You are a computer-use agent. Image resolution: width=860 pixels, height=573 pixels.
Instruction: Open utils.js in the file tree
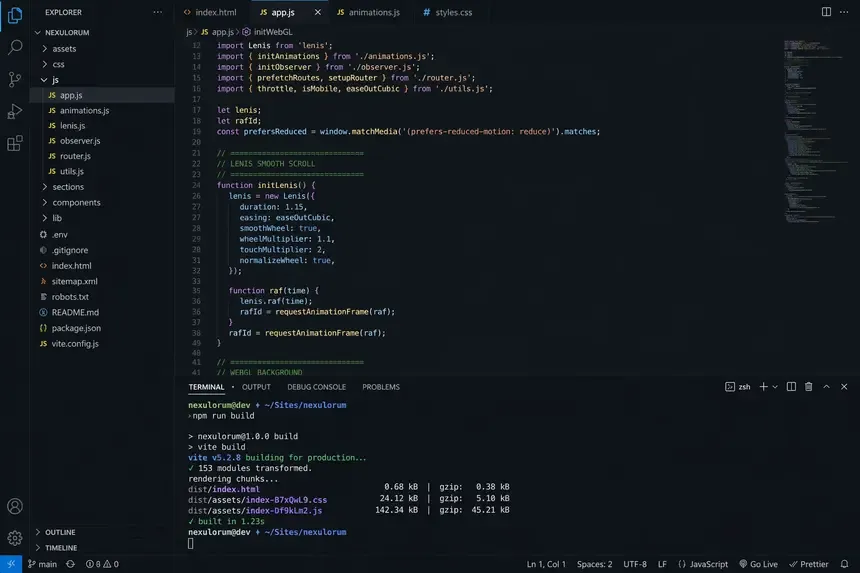pos(103,171)
